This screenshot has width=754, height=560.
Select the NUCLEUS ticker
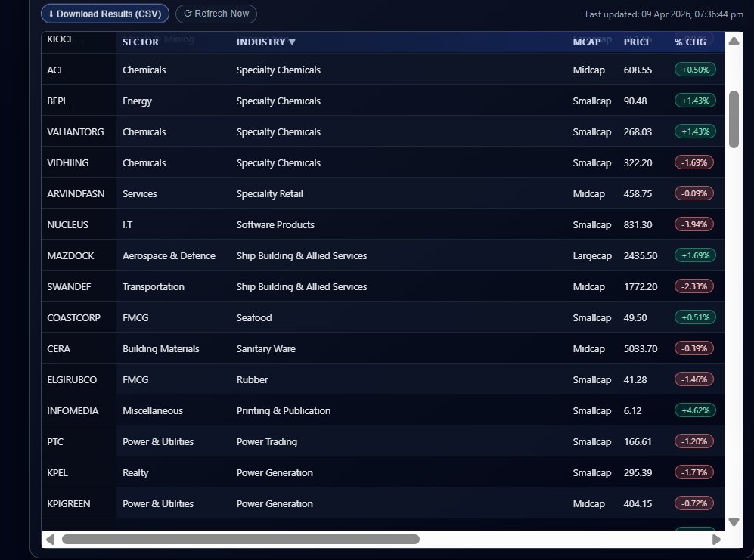click(x=67, y=225)
